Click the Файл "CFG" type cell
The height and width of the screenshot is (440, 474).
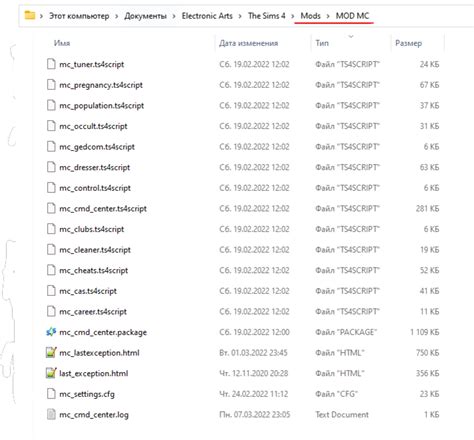point(336,394)
